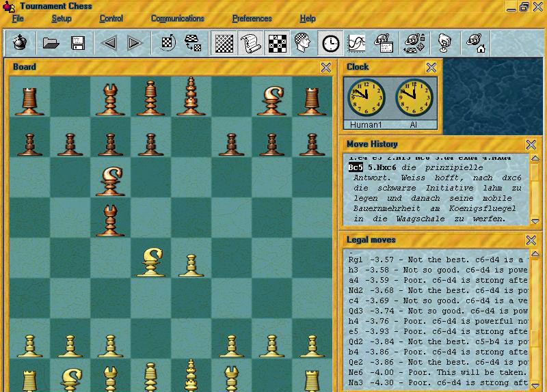
Task: Open the Preferences menu
Action: [252, 18]
